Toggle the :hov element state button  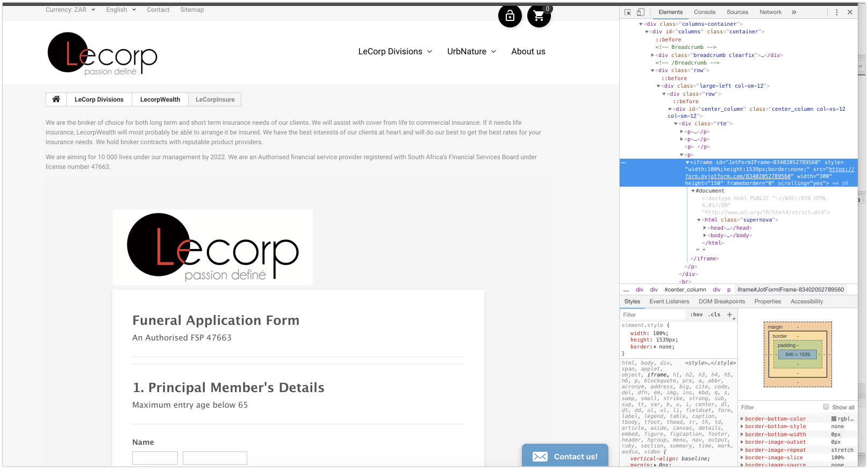697,315
